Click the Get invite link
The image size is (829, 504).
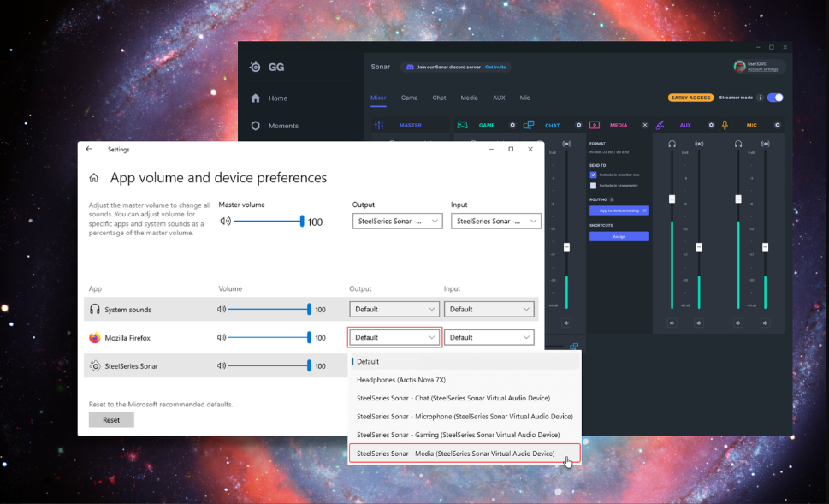[x=495, y=67]
